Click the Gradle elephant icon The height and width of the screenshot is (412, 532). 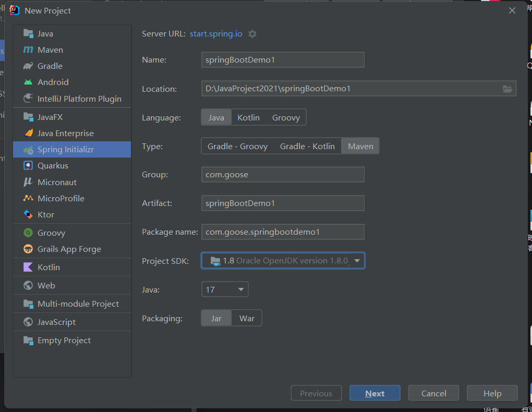pos(28,66)
